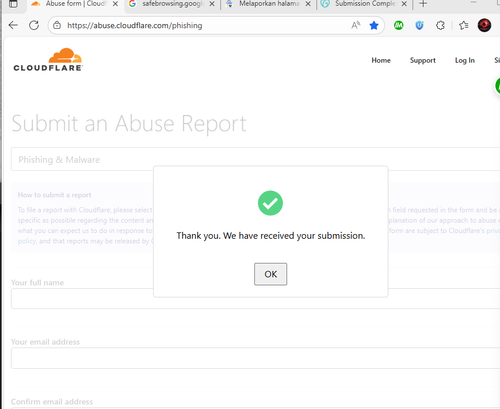Click the 'How to submit a report' heading
This screenshot has width=500, height=409.
[55, 195]
